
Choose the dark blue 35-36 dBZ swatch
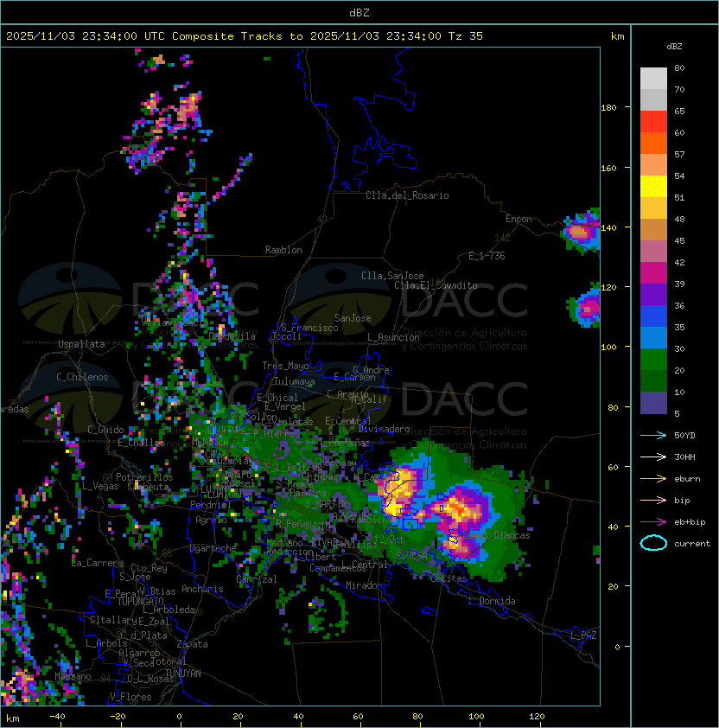pos(653,316)
